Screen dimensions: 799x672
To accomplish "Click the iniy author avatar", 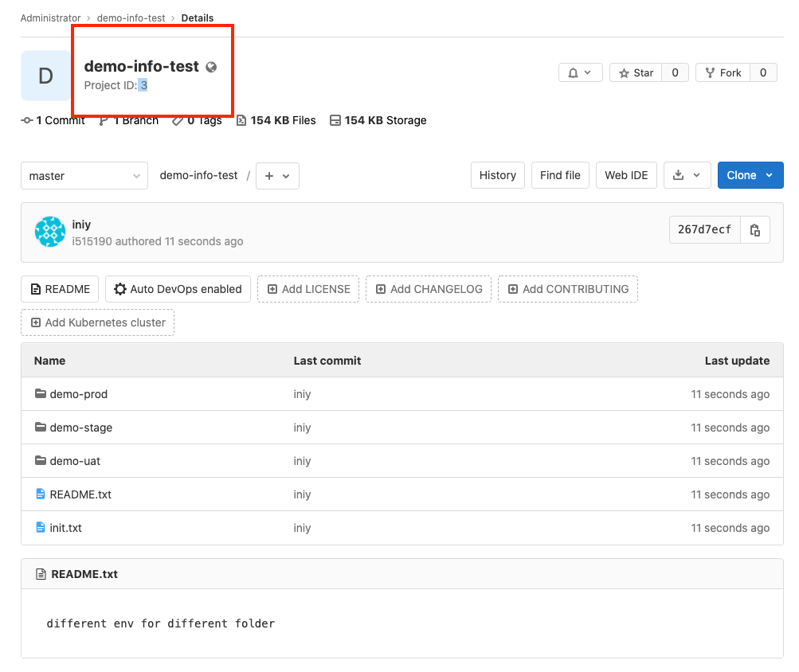I will [x=50, y=232].
